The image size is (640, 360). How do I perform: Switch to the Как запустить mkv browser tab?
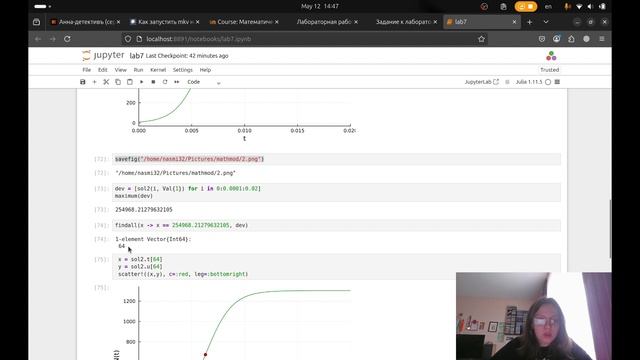tap(165, 22)
